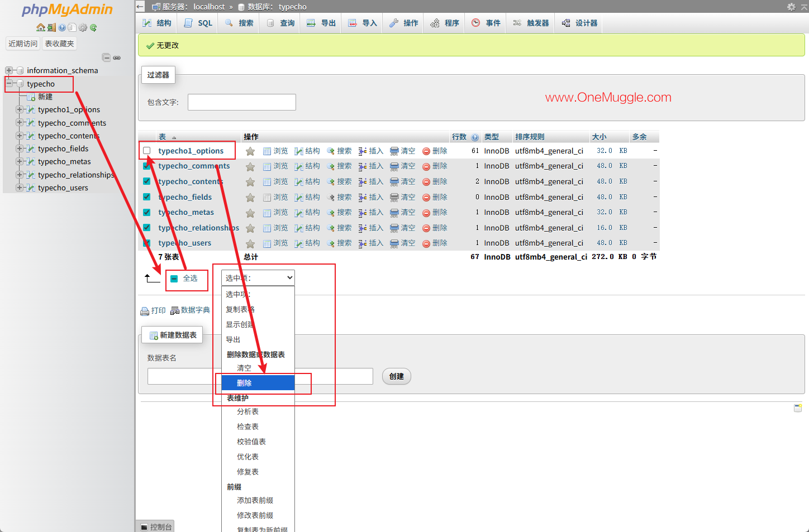Collapse typecho database tree node
Viewport: 809px width, 532px height.
(9, 84)
